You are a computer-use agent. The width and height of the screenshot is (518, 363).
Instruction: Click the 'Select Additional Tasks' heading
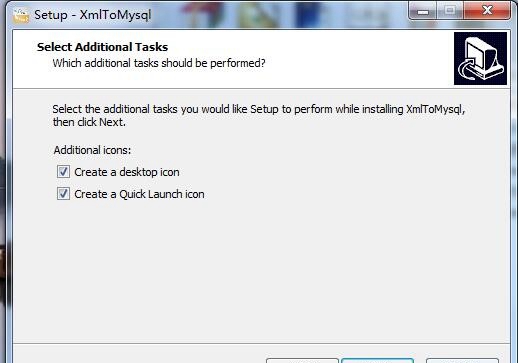(x=102, y=47)
